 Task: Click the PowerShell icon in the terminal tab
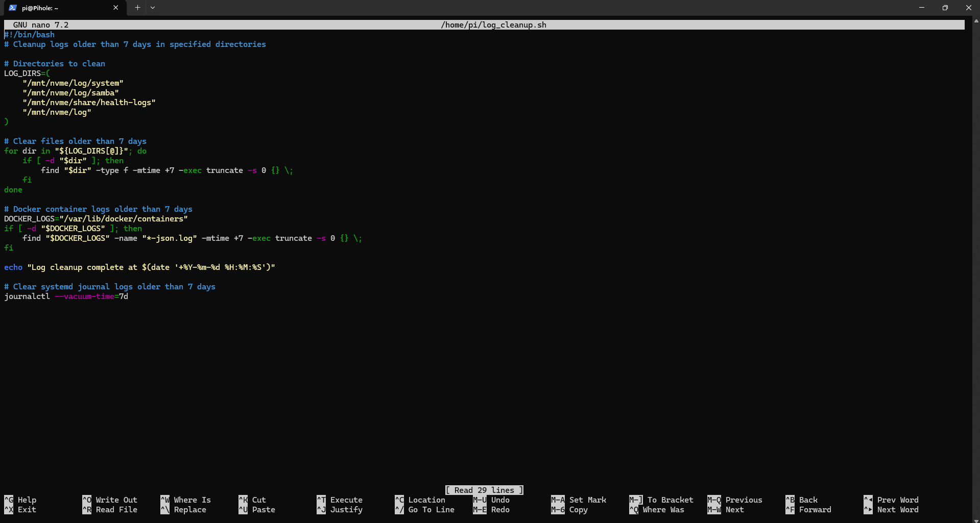[13, 8]
